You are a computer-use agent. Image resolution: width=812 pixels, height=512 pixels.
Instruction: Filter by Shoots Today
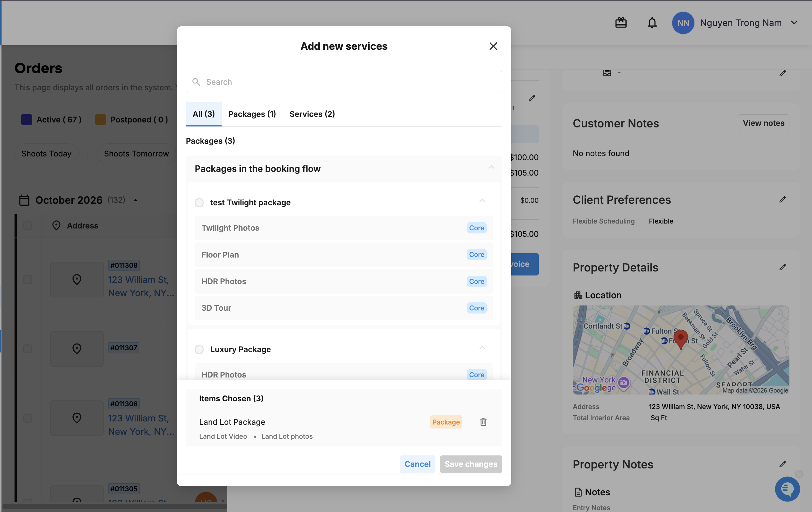[46, 154]
